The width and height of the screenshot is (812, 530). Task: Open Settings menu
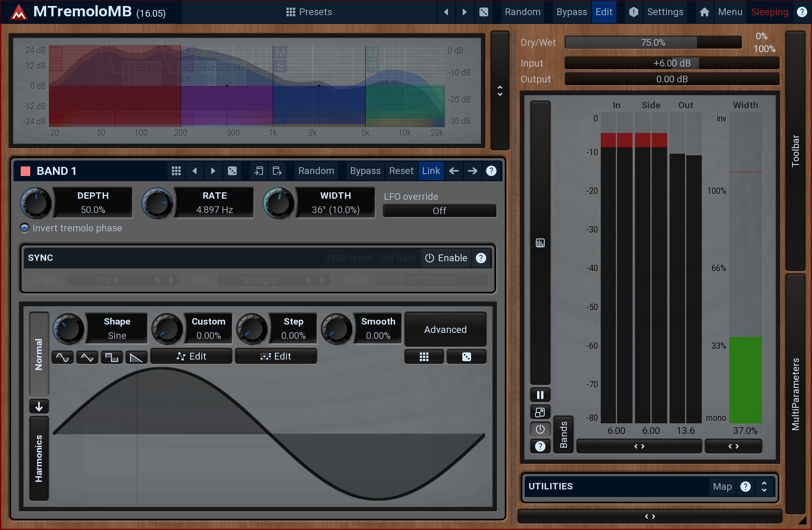[665, 12]
